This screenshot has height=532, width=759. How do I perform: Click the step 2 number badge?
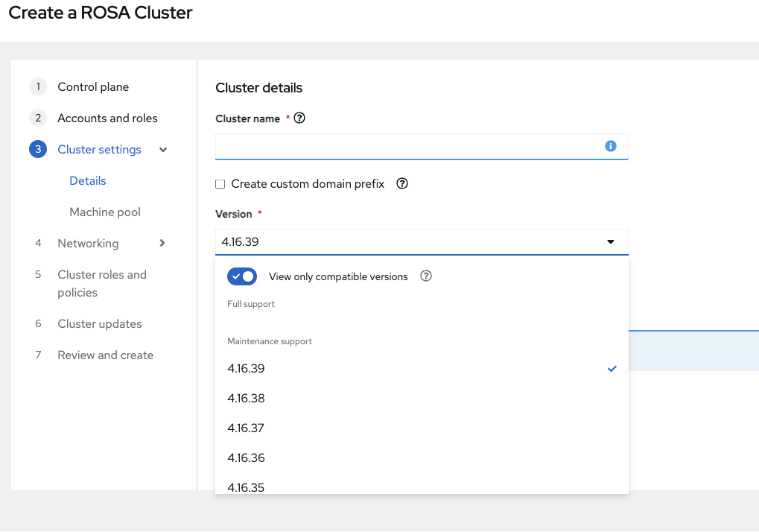coord(37,118)
